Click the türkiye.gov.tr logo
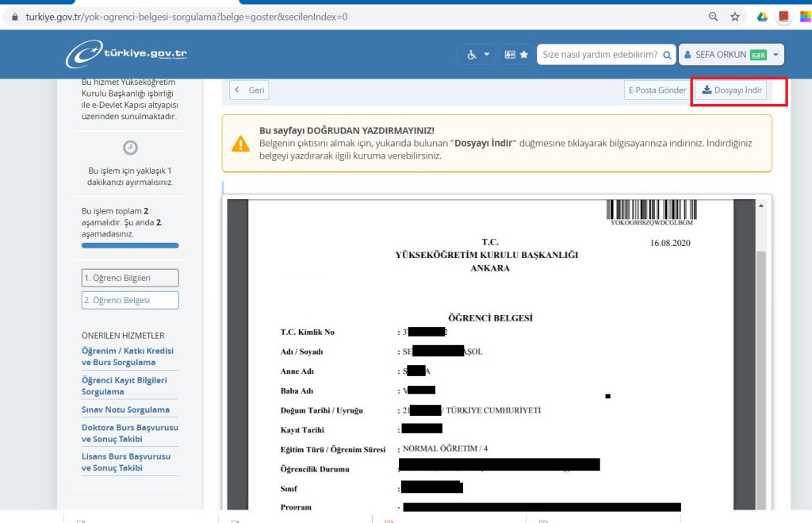This screenshot has width=812, height=523. (127, 54)
